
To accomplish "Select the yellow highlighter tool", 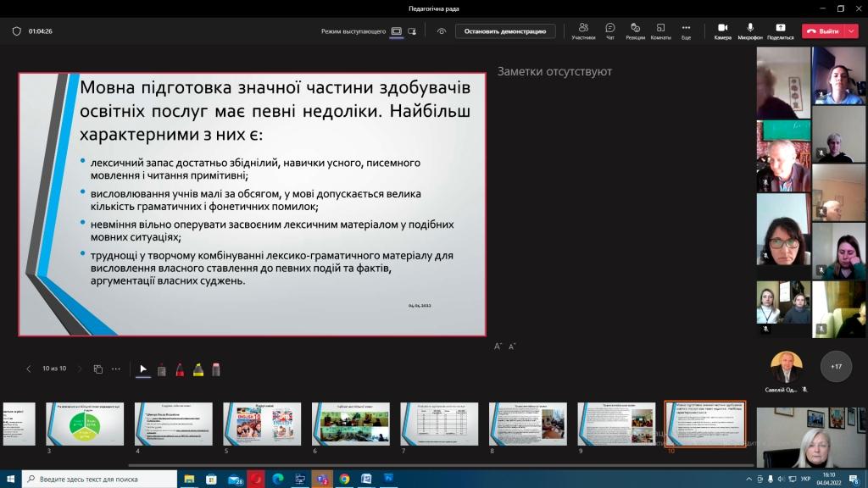I will click(x=198, y=369).
